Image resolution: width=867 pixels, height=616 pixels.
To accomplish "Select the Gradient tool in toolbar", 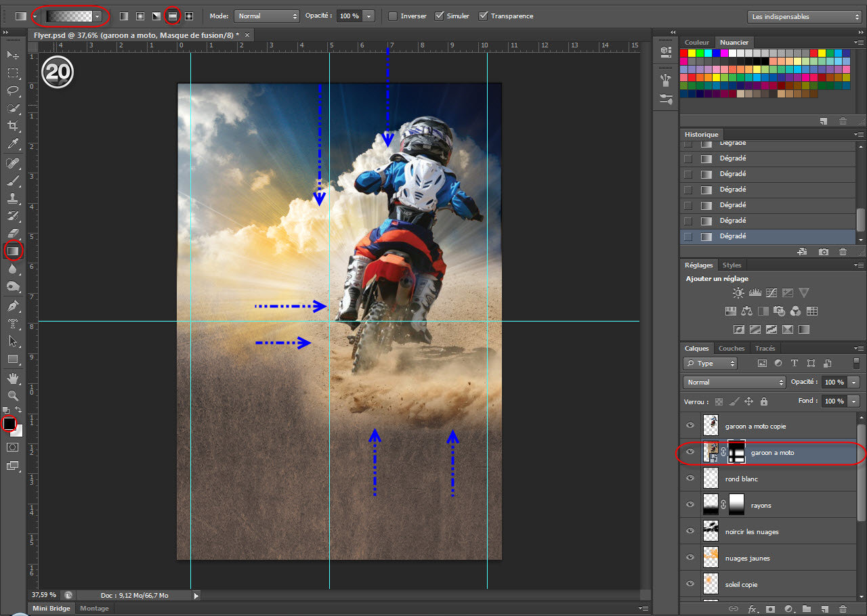I will 13,251.
